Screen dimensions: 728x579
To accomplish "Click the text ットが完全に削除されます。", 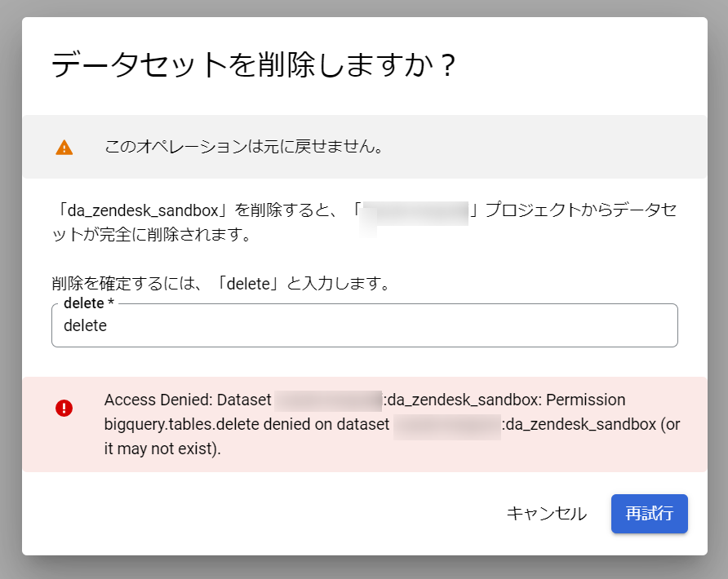I will [x=151, y=234].
